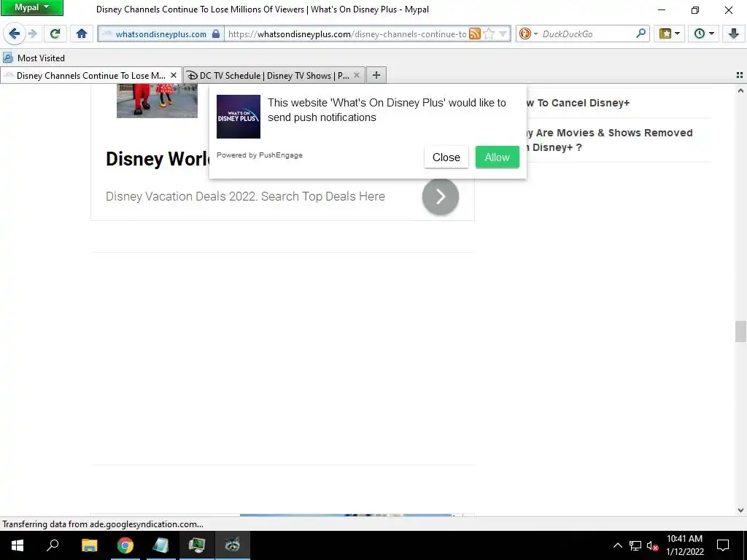
Task: Click the scrollbar up arrow
Action: (x=740, y=90)
